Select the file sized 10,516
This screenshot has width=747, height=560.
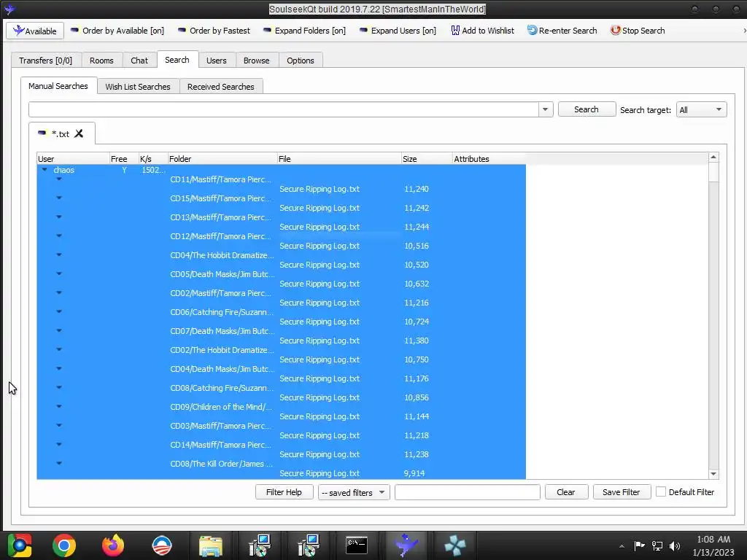pos(281,246)
